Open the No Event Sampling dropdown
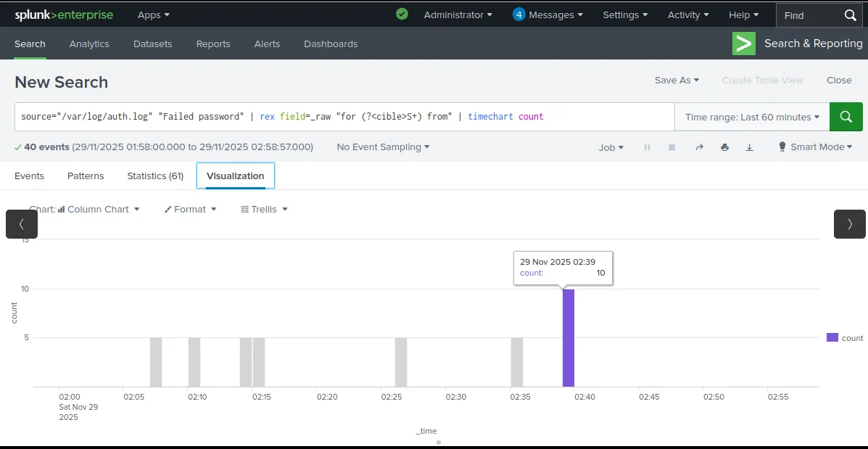This screenshot has width=868, height=449. (x=383, y=147)
